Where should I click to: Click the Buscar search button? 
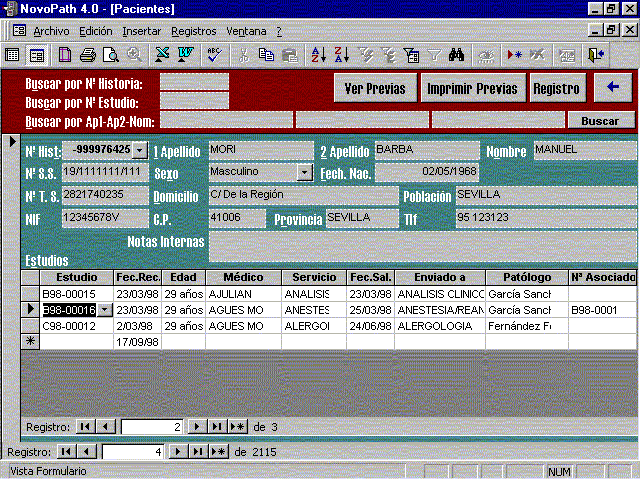[x=600, y=120]
